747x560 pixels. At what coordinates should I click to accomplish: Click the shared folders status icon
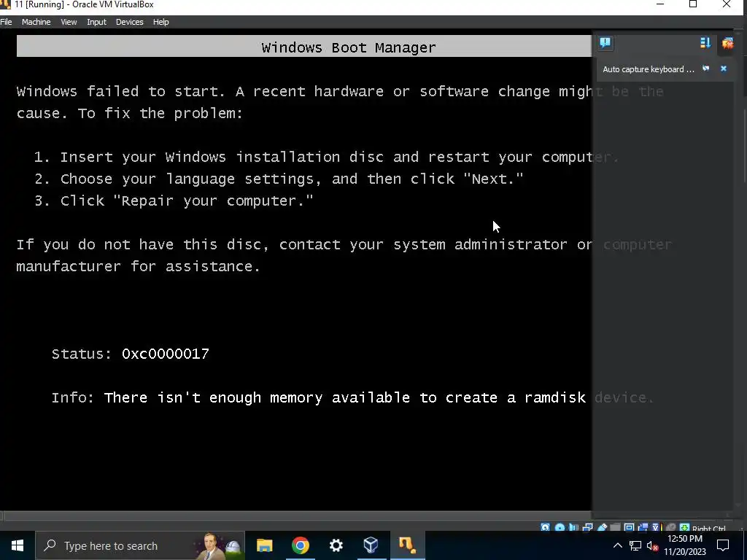[x=615, y=528]
